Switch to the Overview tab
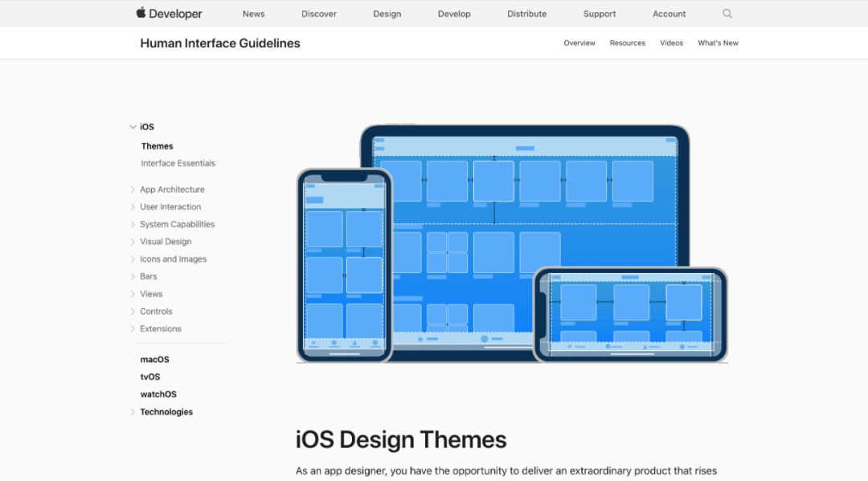Image resolution: width=868 pixels, height=481 pixels. (579, 43)
